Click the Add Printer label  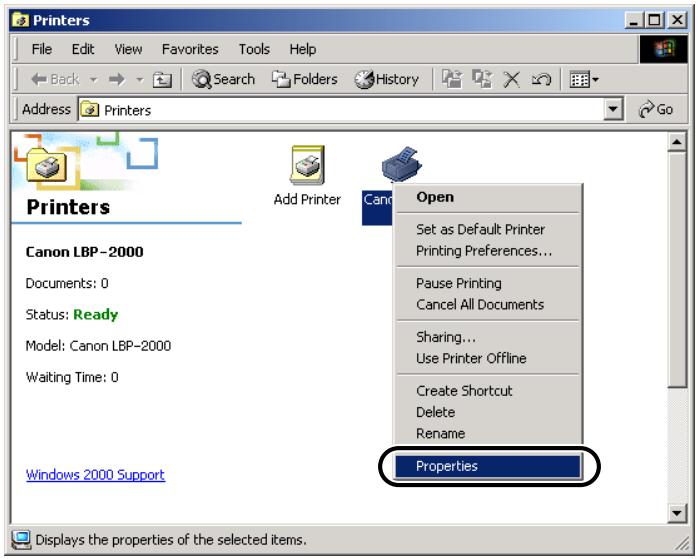(307, 199)
